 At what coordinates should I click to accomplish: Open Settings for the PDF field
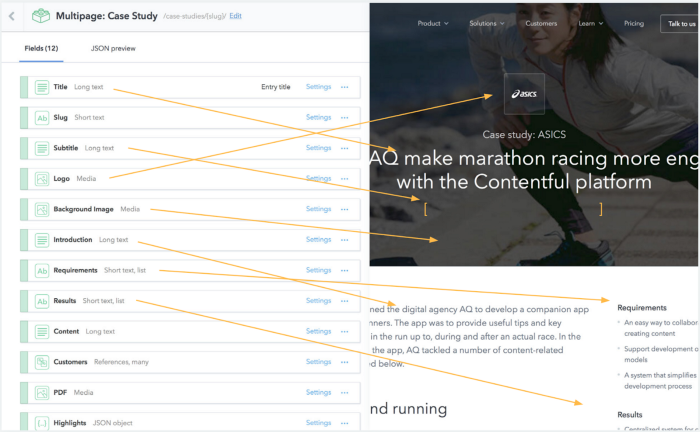pos(318,393)
